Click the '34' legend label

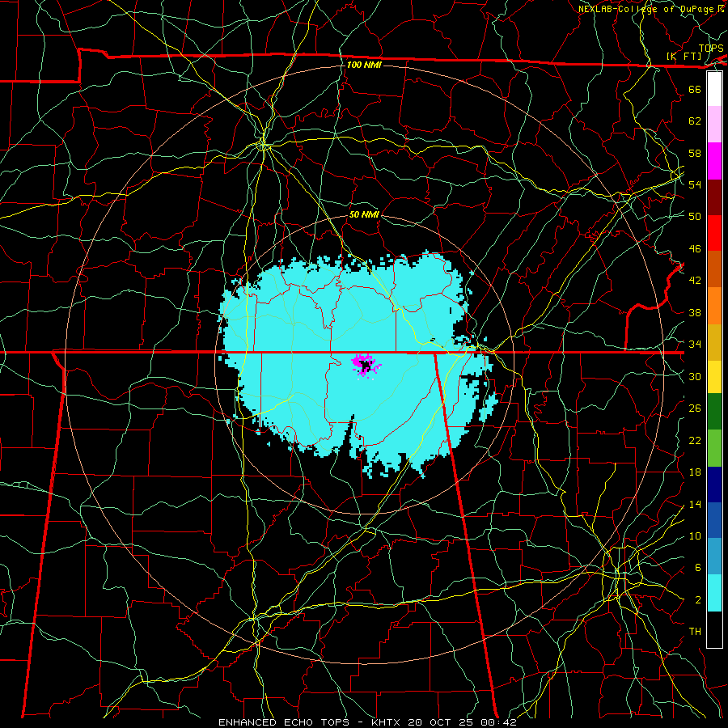[x=695, y=344]
